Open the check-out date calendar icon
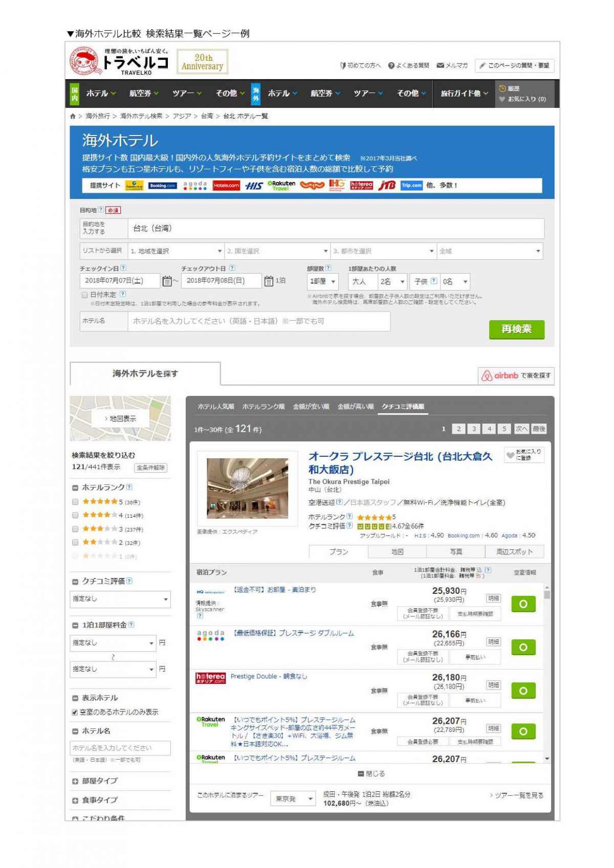The width and height of the screenshot is (614, 868). coord(269,281)
